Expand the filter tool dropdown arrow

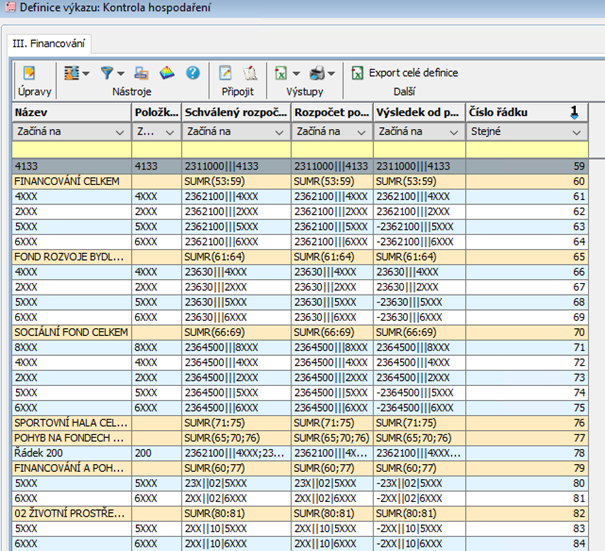coord(121,73)
